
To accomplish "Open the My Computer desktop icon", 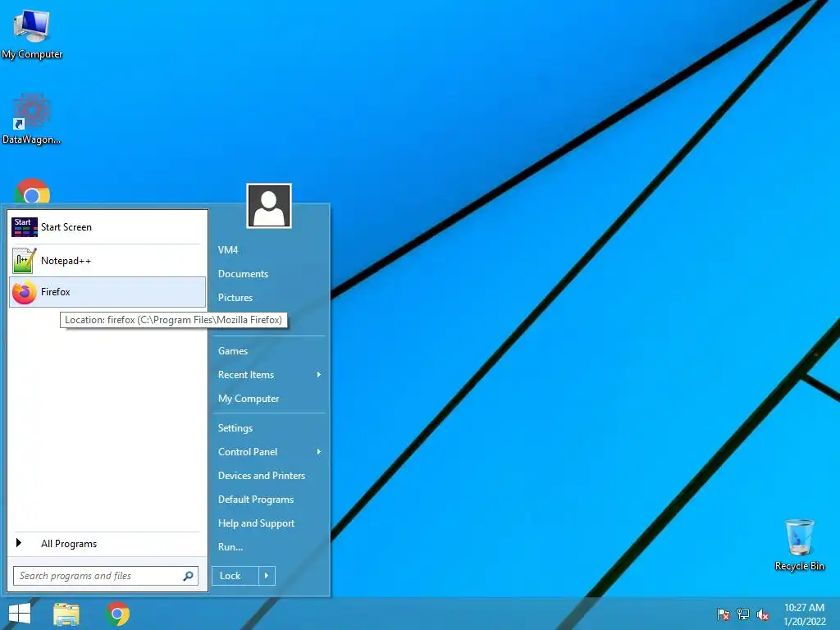I will click(32, 34).
